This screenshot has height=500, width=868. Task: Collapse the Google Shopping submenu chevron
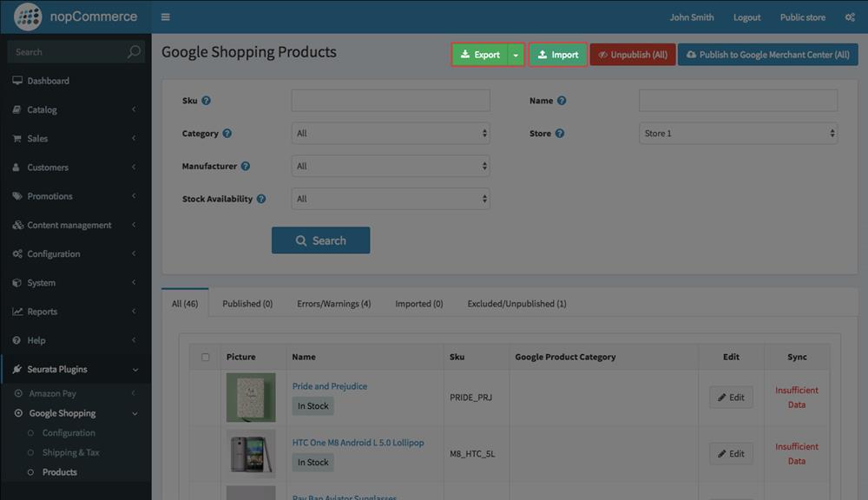tap(135, 413)
